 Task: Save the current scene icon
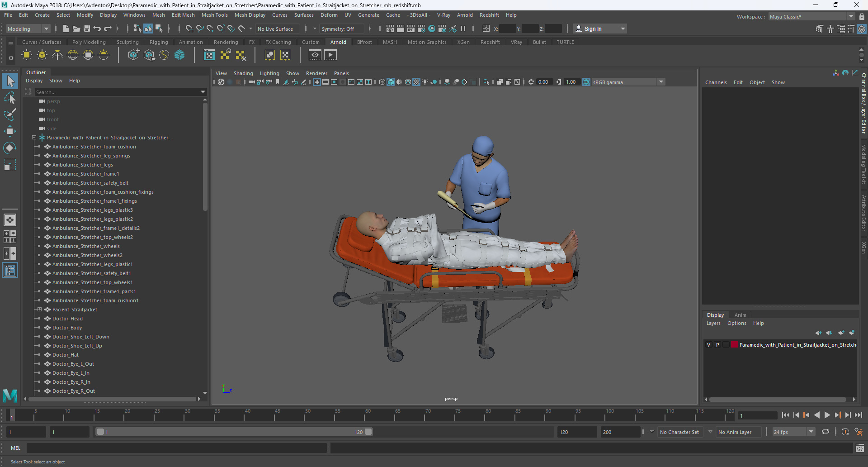tap(87, 29)
